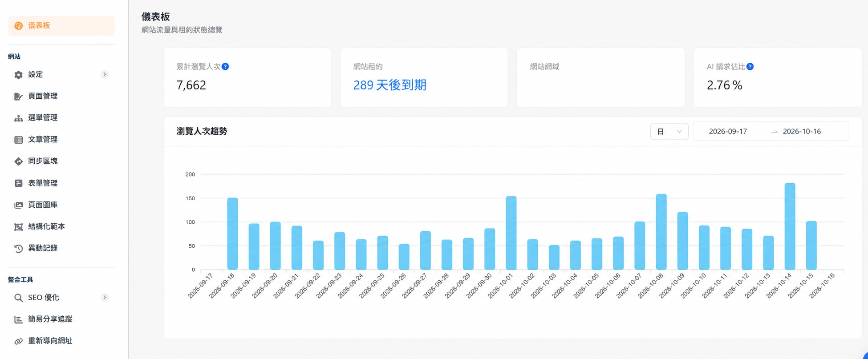This screenshot has width=868, height=359.
Task: Click start date field 2026-09-17
Action: click(x=728, y=131)
